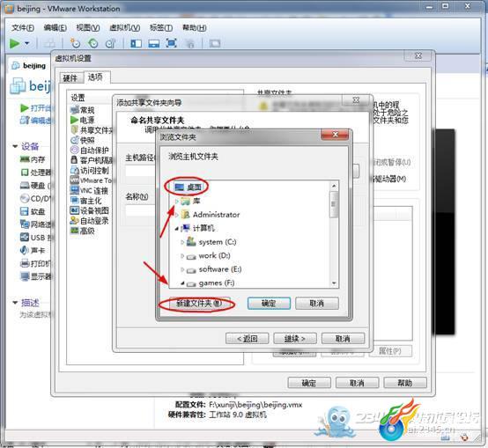The width and height of the screenshot is (488, 448).
Task: Enter full screen mode via toolbar icon
Action: click(x=172, y=43)
